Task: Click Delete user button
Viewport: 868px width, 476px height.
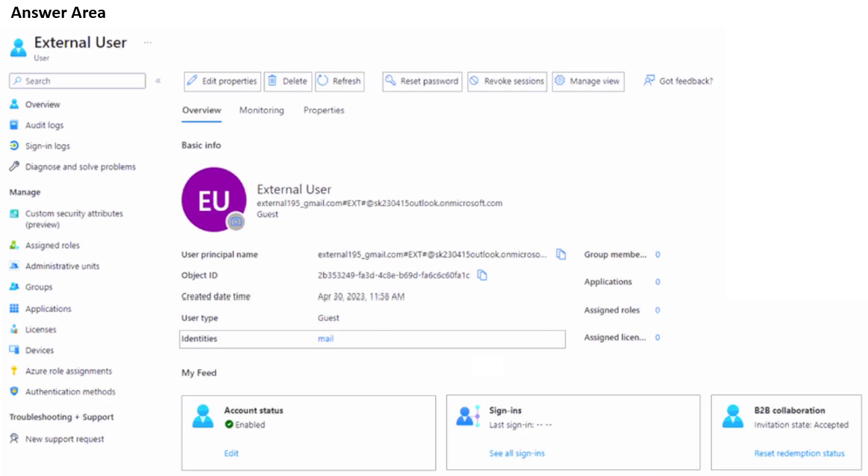Action: pyautogui.click(x=287, y=81)
